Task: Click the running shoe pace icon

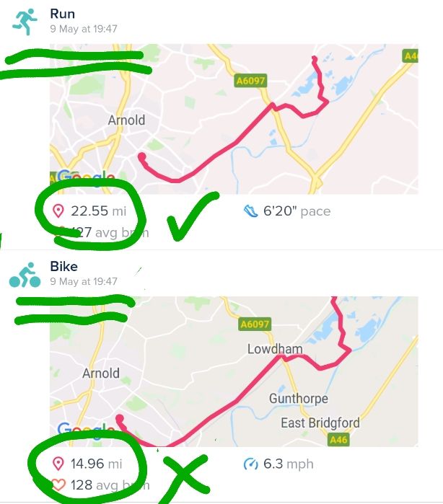Action: pyautogui.click(x=250, y=211)
